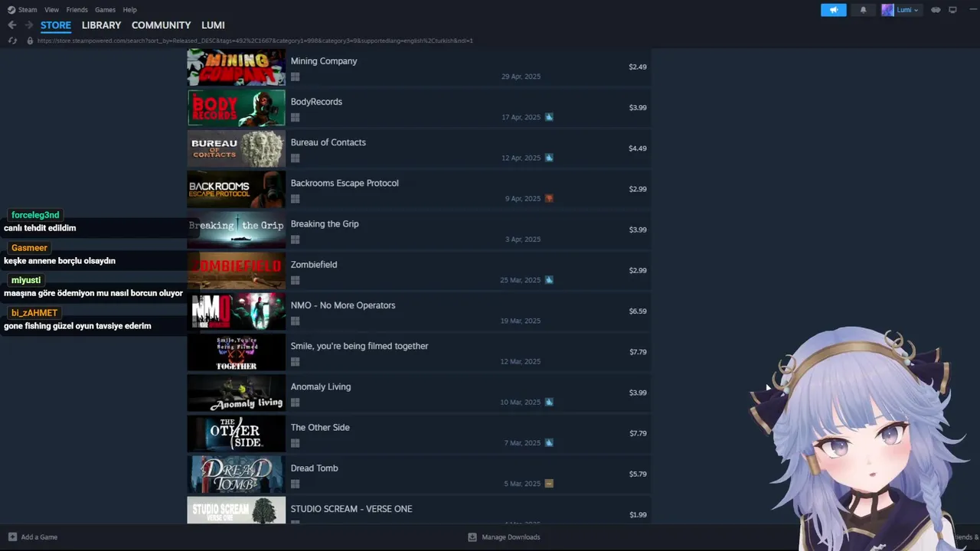The width and height of the screenshot is (980, 551).
Task: Click the 12 Mar, 2025 release date
Action: click(521, 361)
